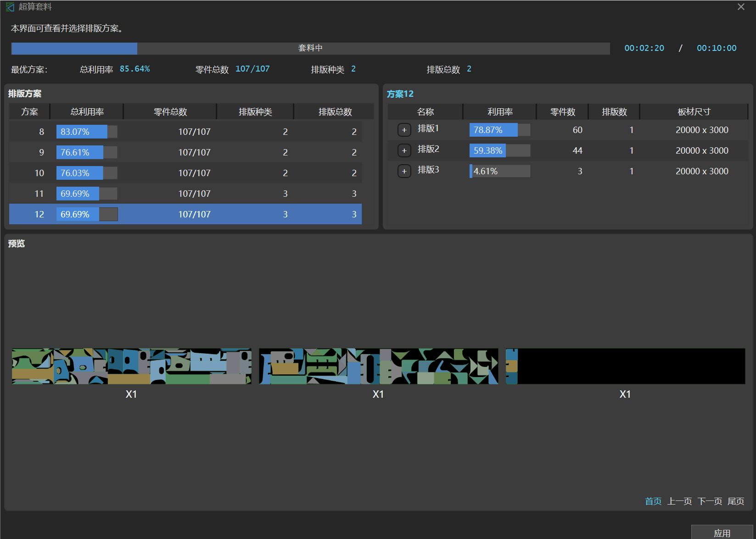Click the 套料中 nesting progress bar
This screenshot has width=756, height=539.
[310, 48]
